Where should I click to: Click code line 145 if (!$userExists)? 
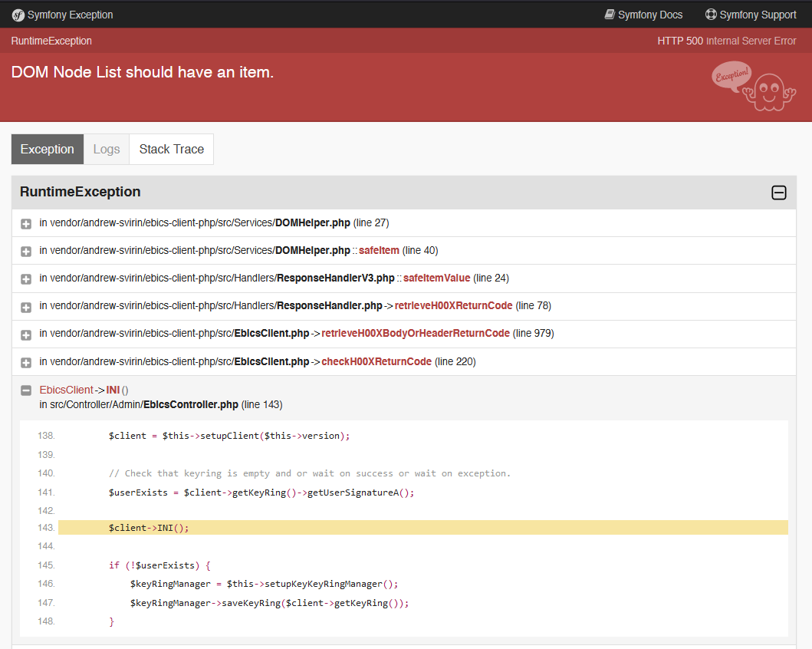[159, 565]
